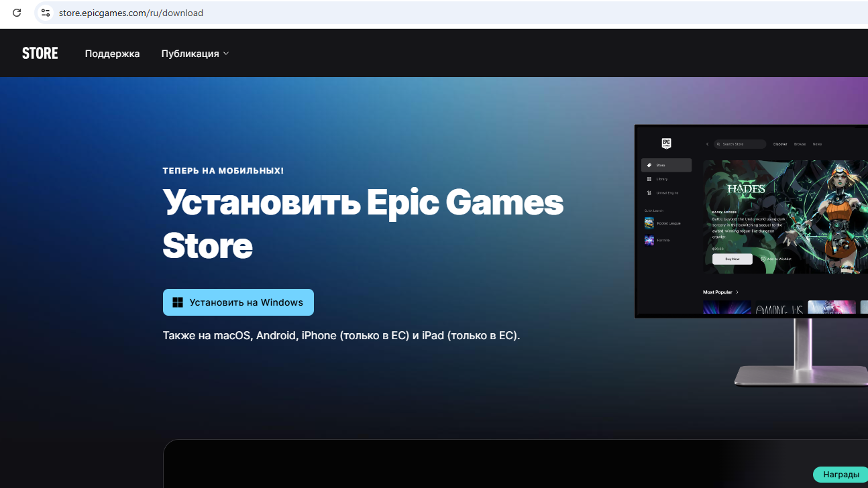Expand the Most Popular arrow in the mockup
This screenshot has height=488, width=868.
click(x=737, y=292)
